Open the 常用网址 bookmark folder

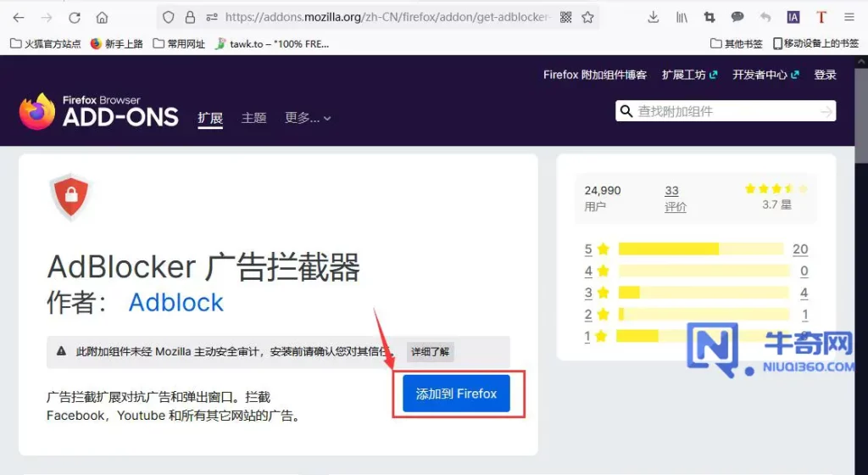[179, 44]
